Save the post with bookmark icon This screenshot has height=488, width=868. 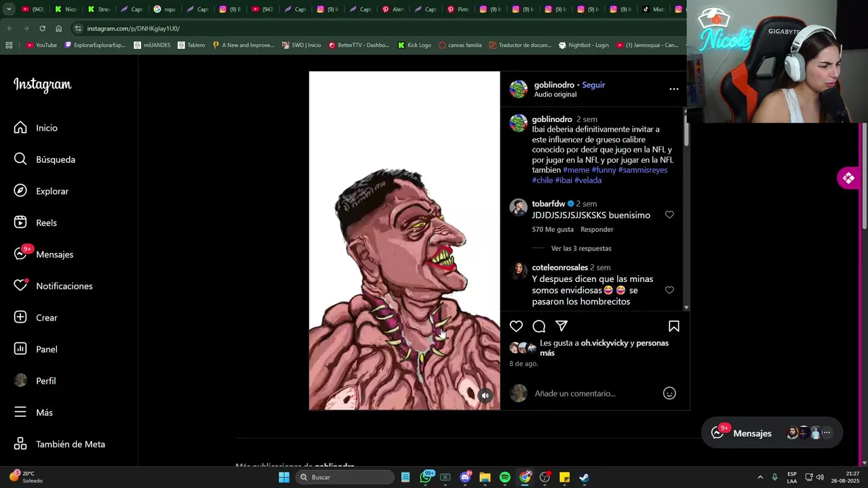[x=674, y=326]
